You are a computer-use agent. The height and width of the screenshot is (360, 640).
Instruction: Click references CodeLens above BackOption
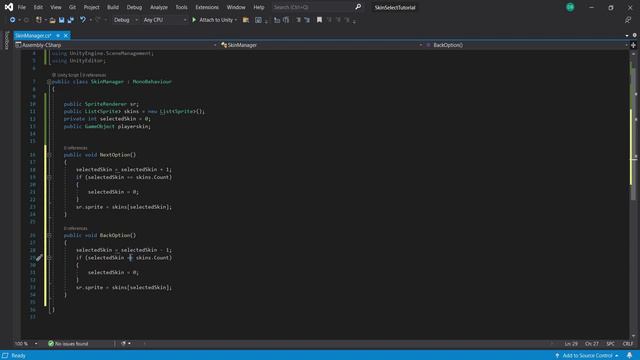click(x=76, y=228)
